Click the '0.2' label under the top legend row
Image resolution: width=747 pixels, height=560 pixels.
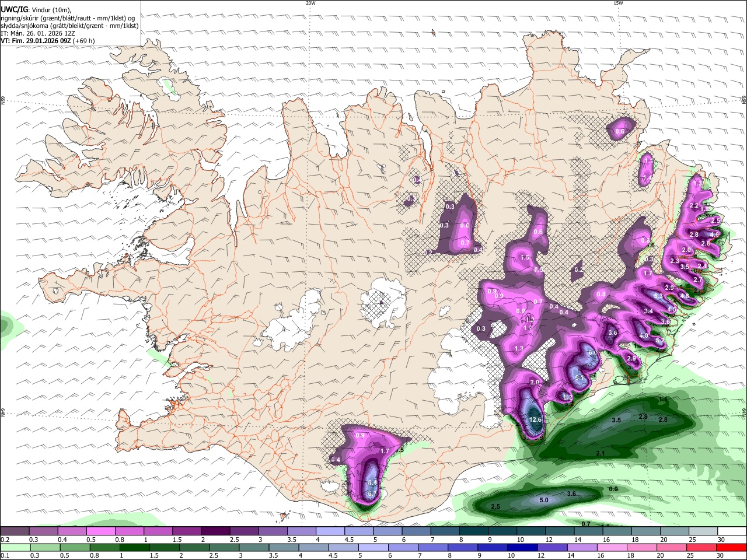pos(4,540)
